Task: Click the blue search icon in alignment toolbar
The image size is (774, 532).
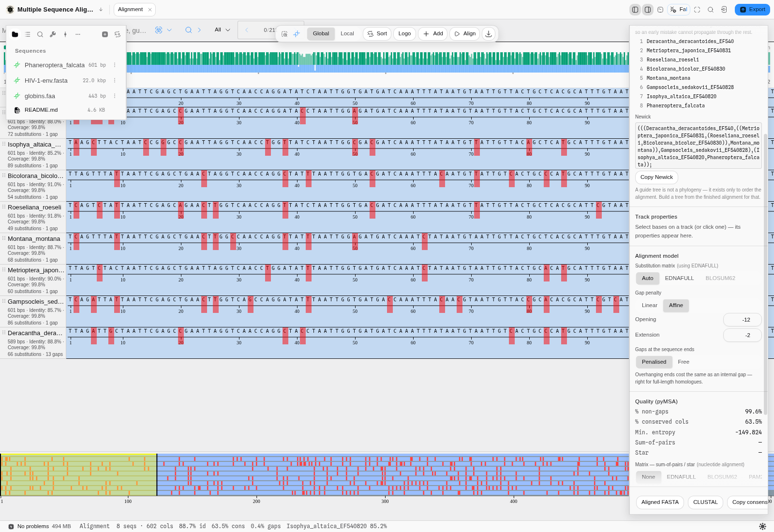Action: [x=189, y=30]
